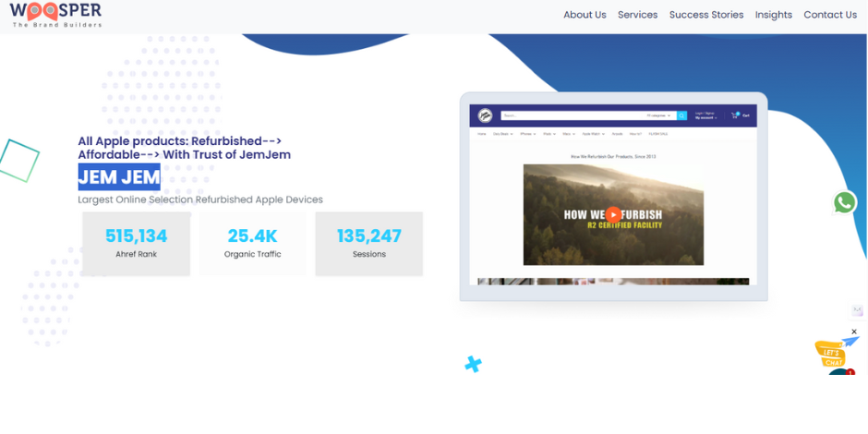Click the highlighted JEM JEM heading

click(x=119, y=176)
